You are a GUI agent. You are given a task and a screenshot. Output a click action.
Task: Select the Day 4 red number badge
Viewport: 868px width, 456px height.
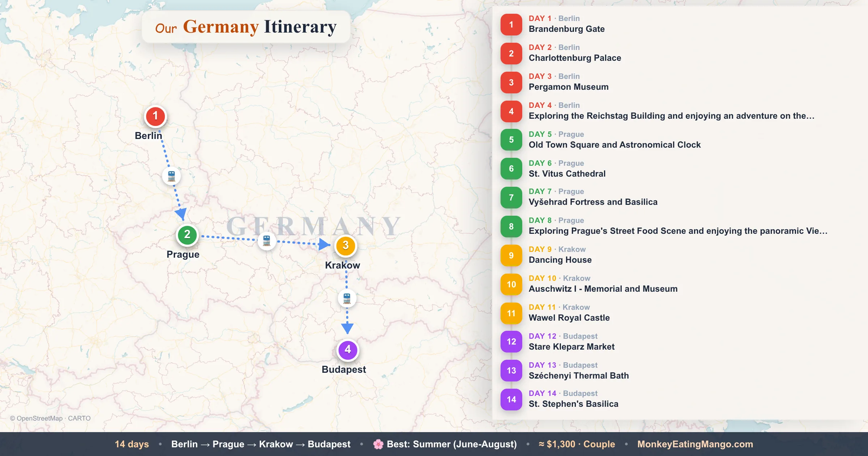[511, 111]
